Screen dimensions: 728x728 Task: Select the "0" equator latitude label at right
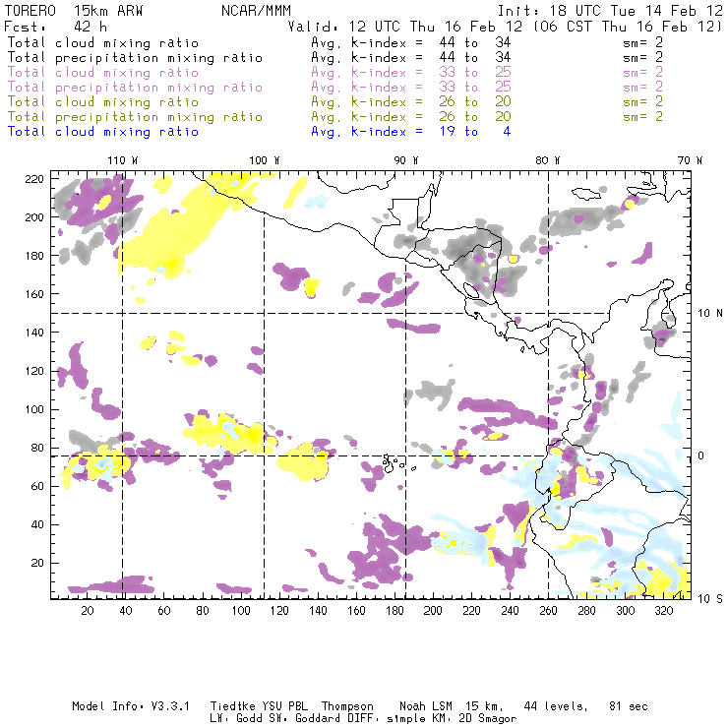click(701, 455)
